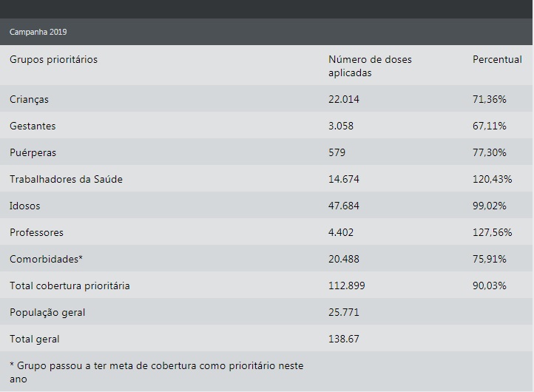Select the 47.684 doses cell
534x392 pixels.
[x=344, y=206]
